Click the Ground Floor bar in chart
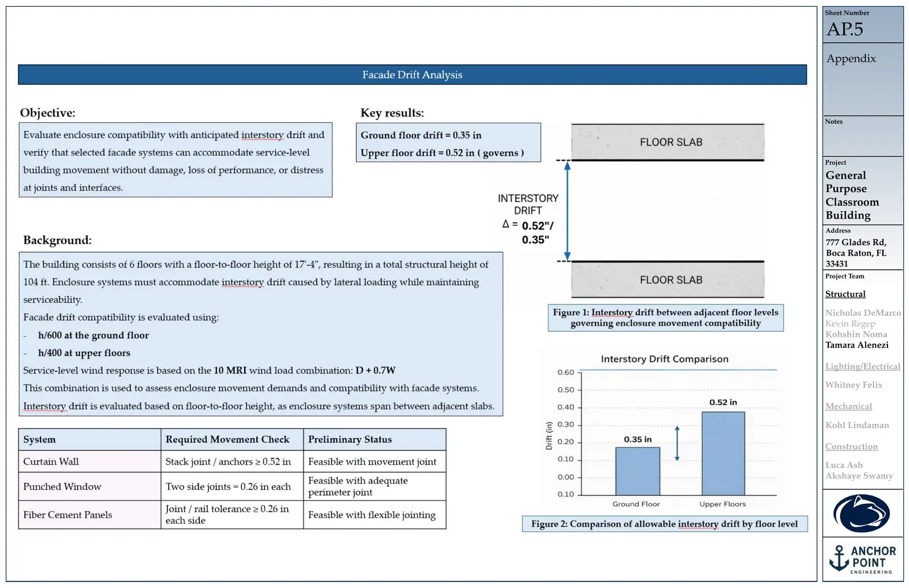909x588 pixels. [x=637, y=471]
